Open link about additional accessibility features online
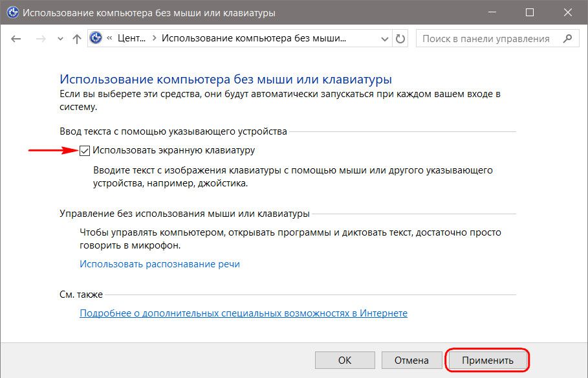588x378 pixels. 243,313
